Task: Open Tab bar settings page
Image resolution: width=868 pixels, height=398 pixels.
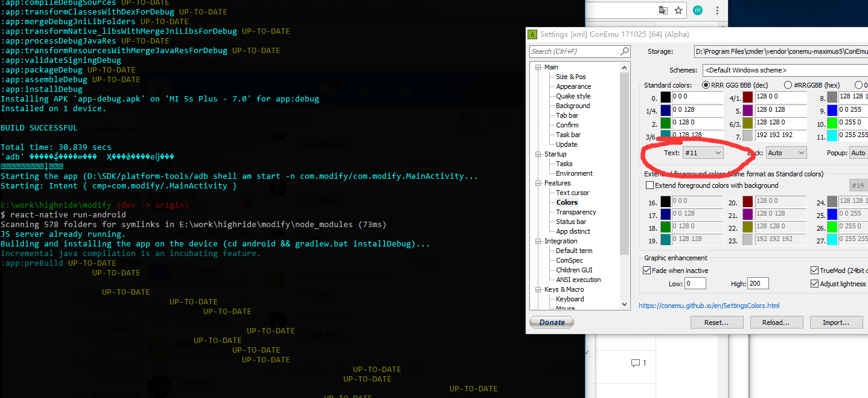Action: coord(567,115)
